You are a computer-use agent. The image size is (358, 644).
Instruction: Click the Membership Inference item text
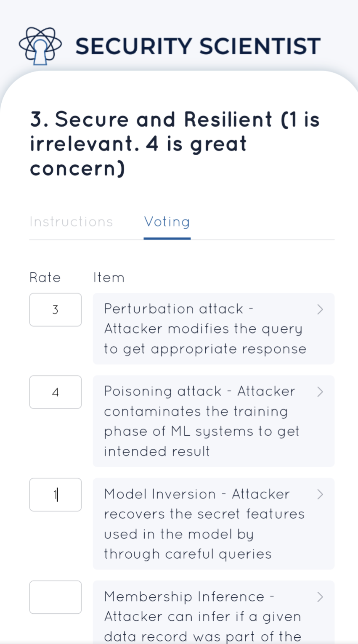click(203, 617)
